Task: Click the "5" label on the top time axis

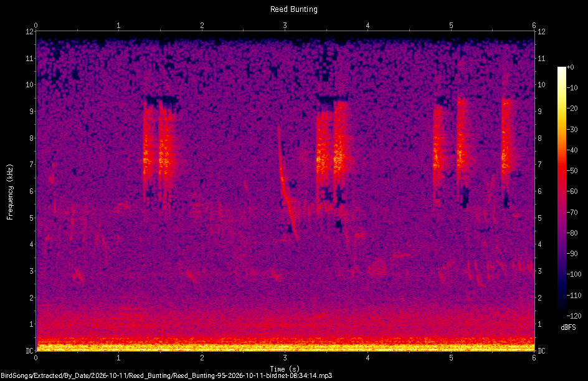Action: tap(451, 26)
